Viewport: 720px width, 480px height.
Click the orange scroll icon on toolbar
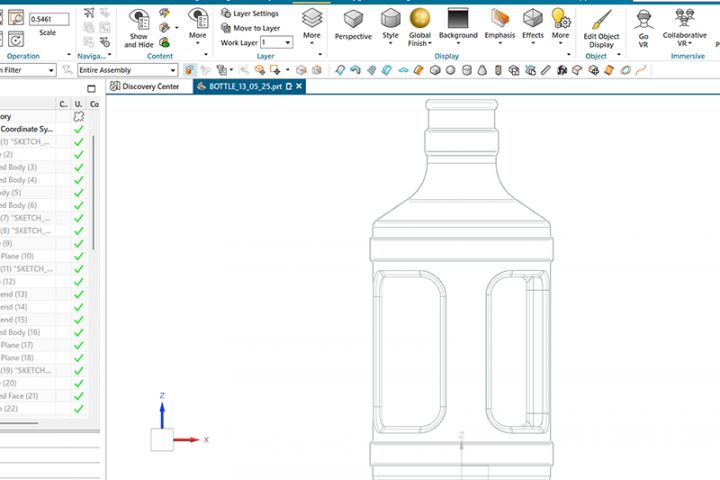[x=609, y=70]
